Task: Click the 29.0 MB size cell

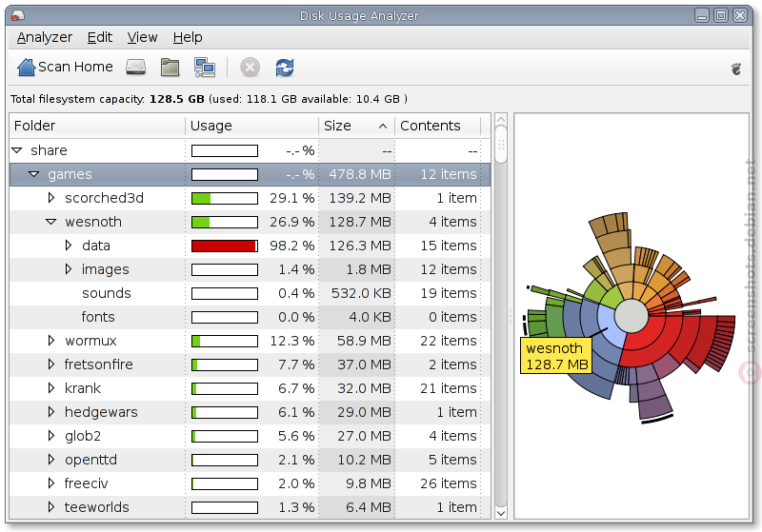Action: point(365,412)
